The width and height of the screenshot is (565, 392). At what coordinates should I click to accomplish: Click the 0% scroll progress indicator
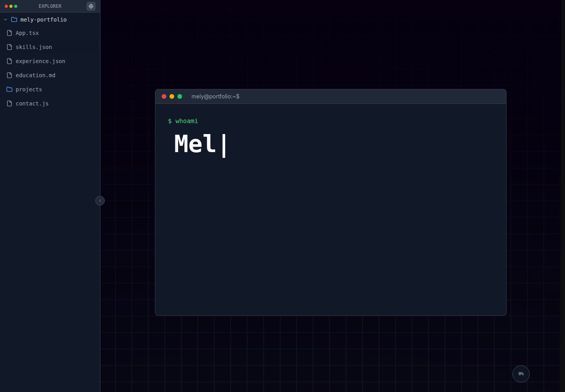(x=521, y=374)
